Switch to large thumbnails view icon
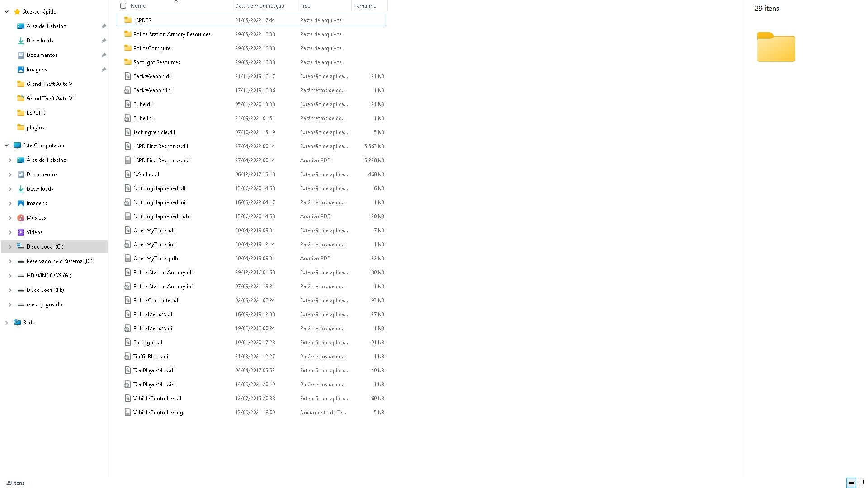This screenshot has width=868, height=488. [x=861, y=483]
